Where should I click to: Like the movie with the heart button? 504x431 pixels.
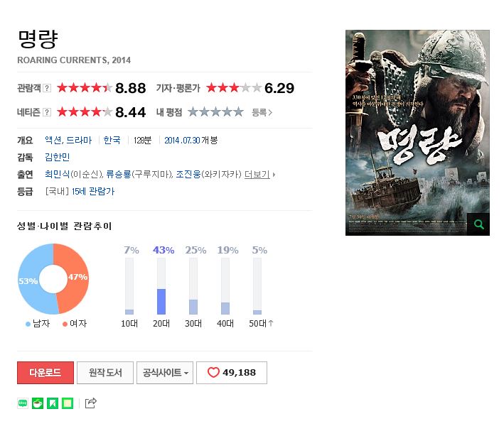[x=232, y=373]
